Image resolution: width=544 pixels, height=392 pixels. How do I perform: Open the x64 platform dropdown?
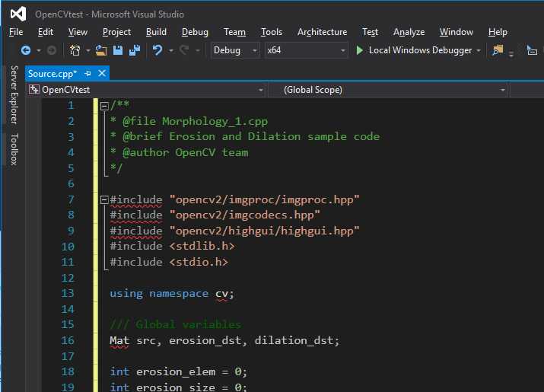[307, 51]
